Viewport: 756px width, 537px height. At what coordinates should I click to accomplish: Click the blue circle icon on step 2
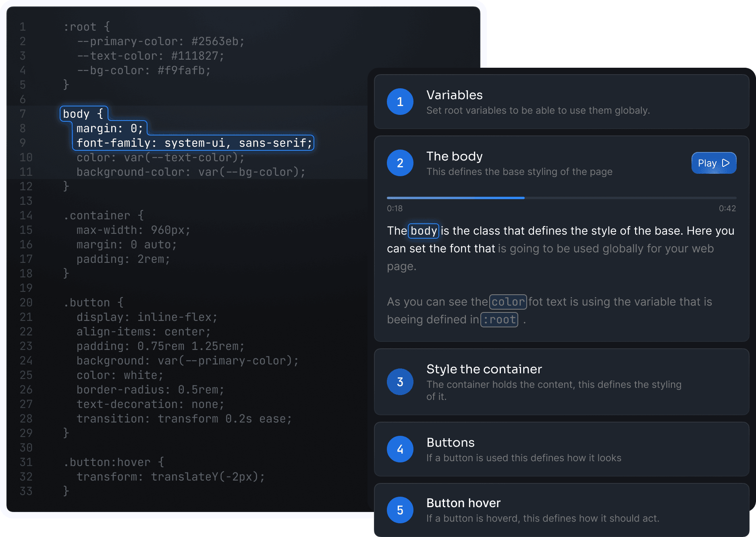400,163
